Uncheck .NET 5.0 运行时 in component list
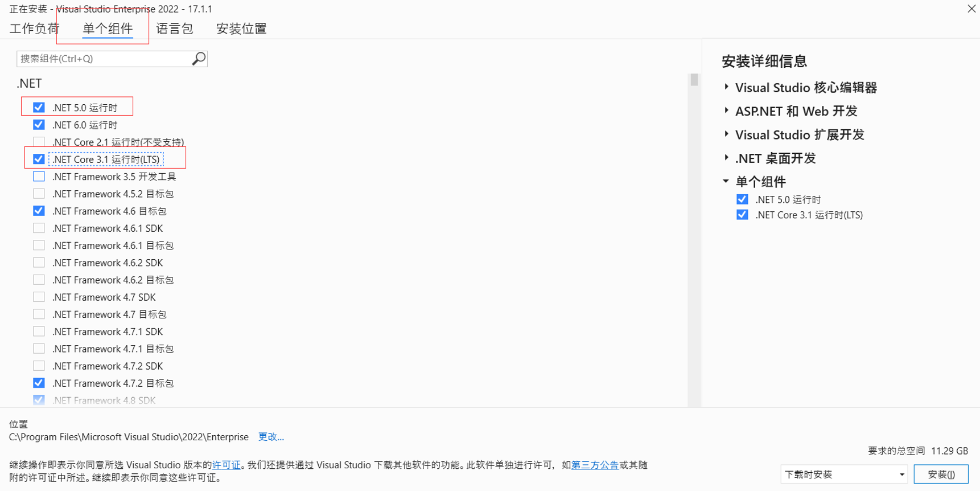 point(39,108)
